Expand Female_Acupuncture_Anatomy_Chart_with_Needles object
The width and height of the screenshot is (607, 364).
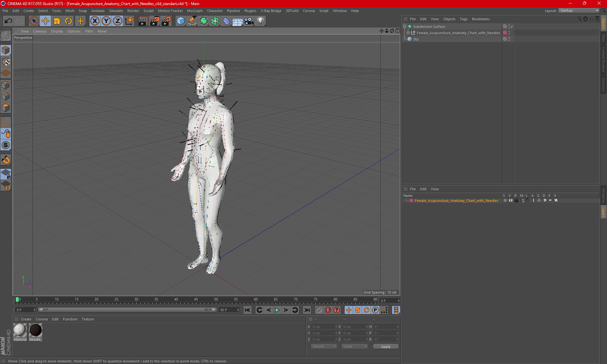pyautogui.click(x=408, y=33)
